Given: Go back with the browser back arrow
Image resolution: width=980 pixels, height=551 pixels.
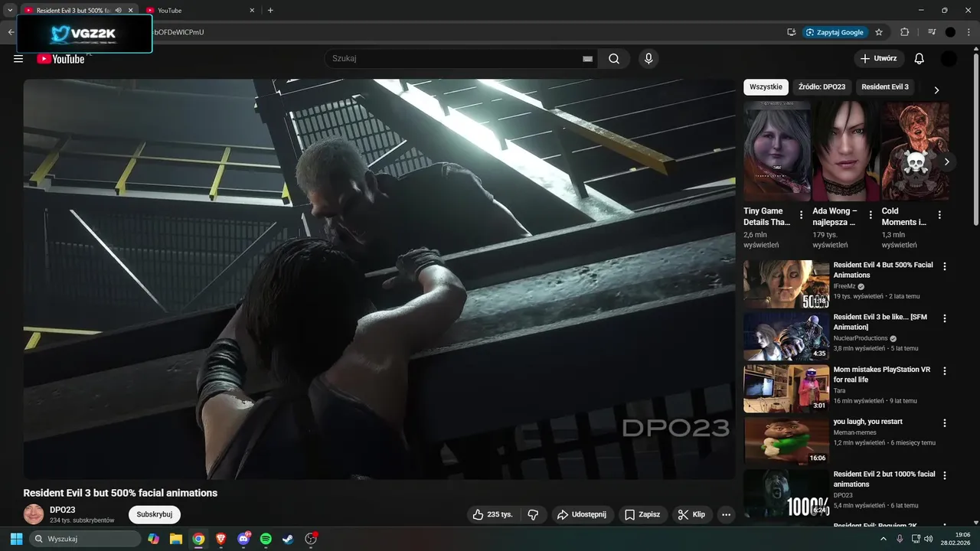Looking at the screenshot, I should 11,32.
